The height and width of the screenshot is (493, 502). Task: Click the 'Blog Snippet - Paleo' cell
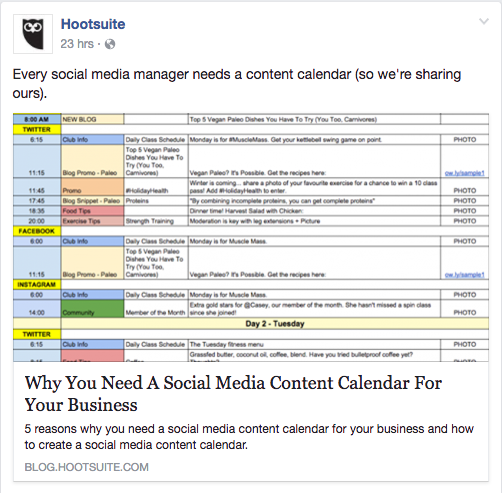92,201
